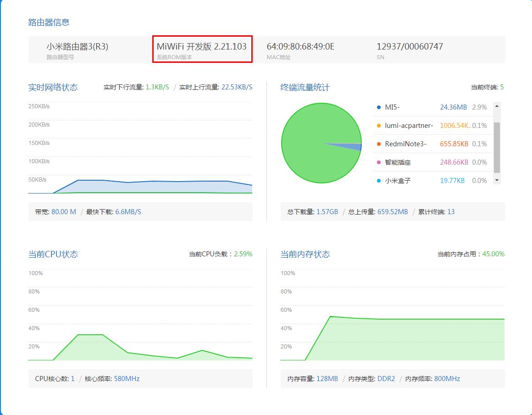Click the 路由器信息 section heading
The image size is (532, 415).
pos(49,22)
